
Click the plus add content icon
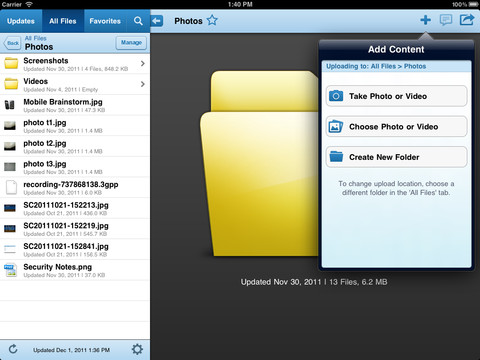click(425, 20)
